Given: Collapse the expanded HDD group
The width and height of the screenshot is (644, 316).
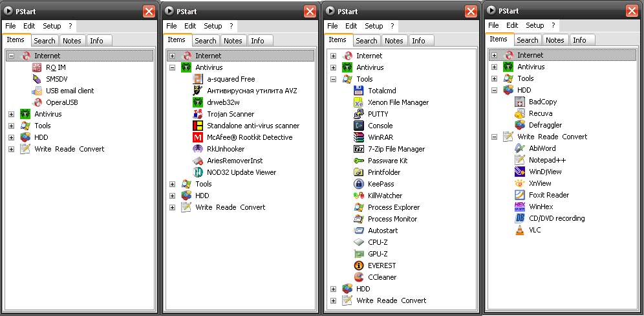Looking at the screenshot, I should 495,90.
